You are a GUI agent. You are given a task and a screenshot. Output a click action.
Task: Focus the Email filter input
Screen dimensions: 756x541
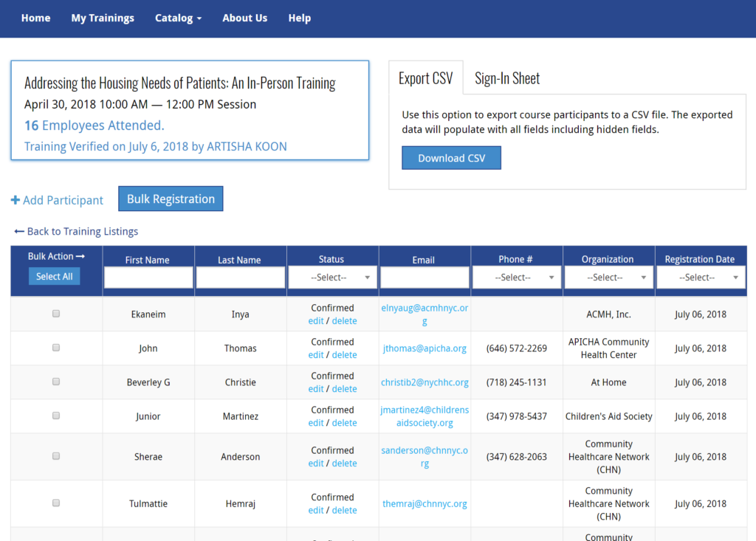click(425, 278)
